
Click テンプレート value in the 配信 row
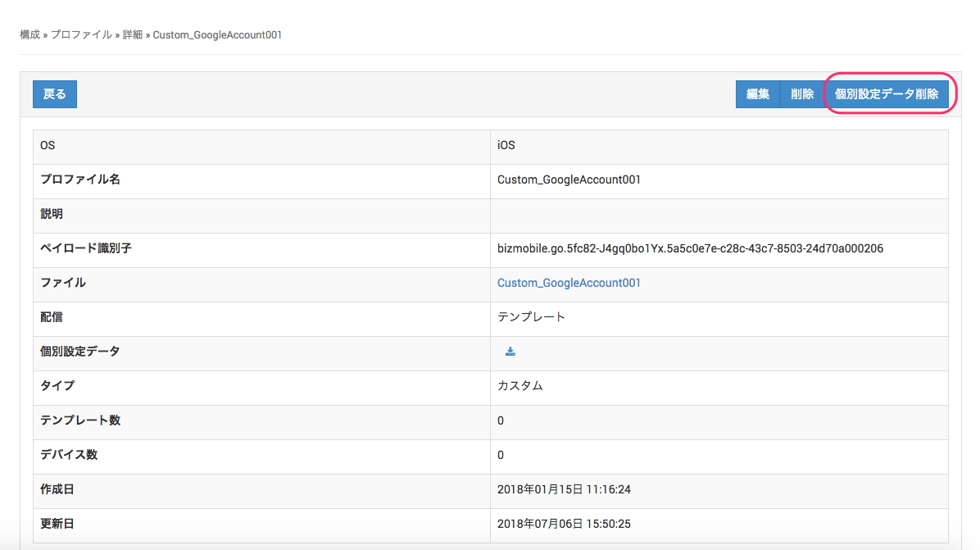tap(531, 317)
